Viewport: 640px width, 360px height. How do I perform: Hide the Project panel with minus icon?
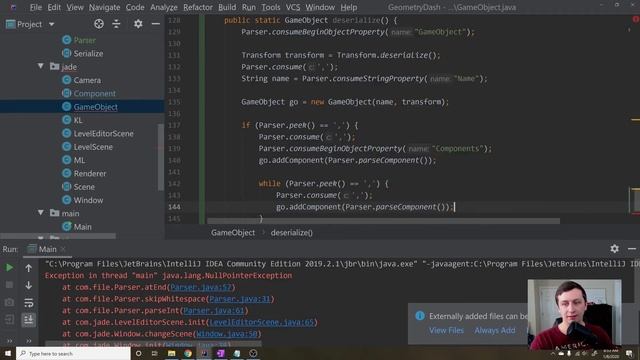click(x=156, y=24)
